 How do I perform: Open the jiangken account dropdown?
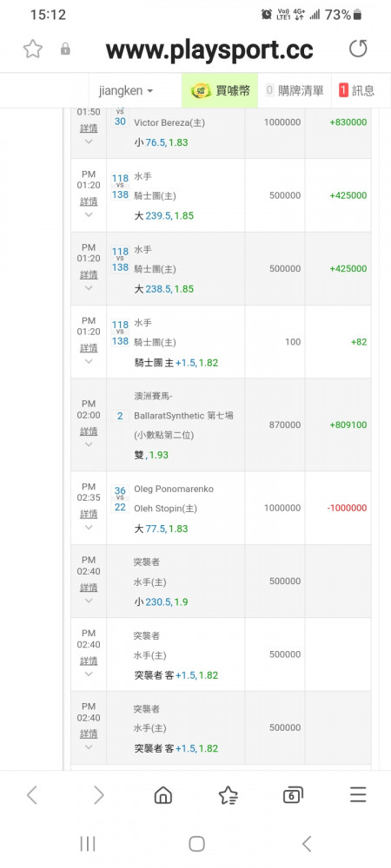[x=126, y=90]
